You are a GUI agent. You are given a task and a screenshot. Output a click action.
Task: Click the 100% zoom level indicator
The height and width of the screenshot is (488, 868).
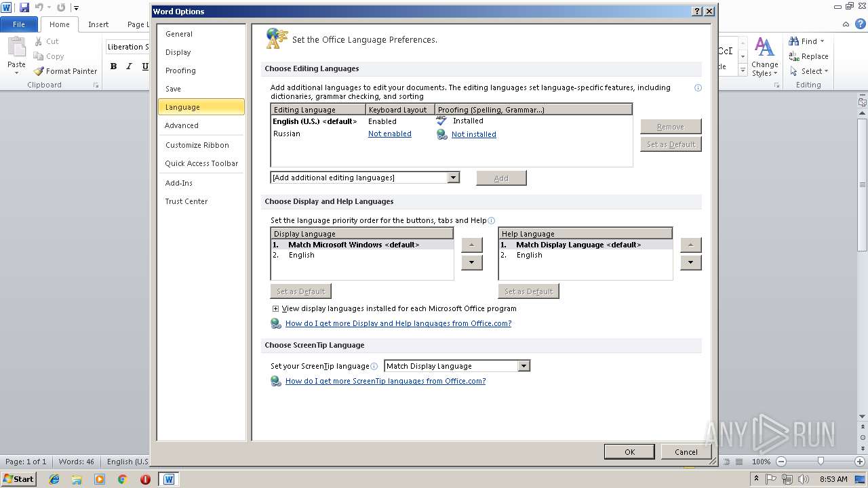pos(761,462)
